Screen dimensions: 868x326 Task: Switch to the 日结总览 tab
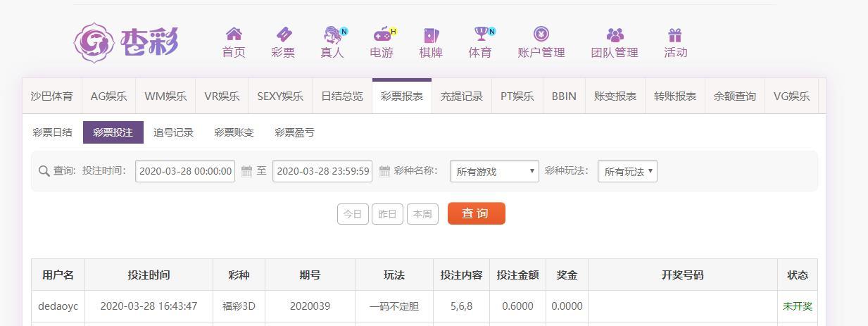[x=342, y=96]
